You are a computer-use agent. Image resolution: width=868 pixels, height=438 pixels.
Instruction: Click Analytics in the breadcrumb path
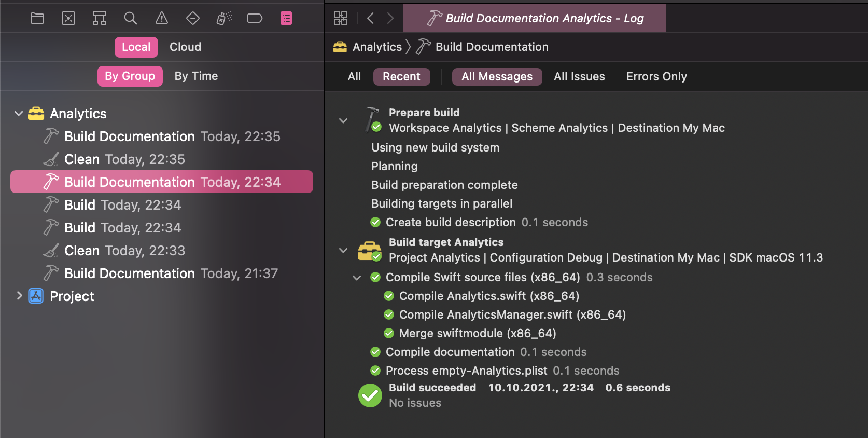coord(376,47)
